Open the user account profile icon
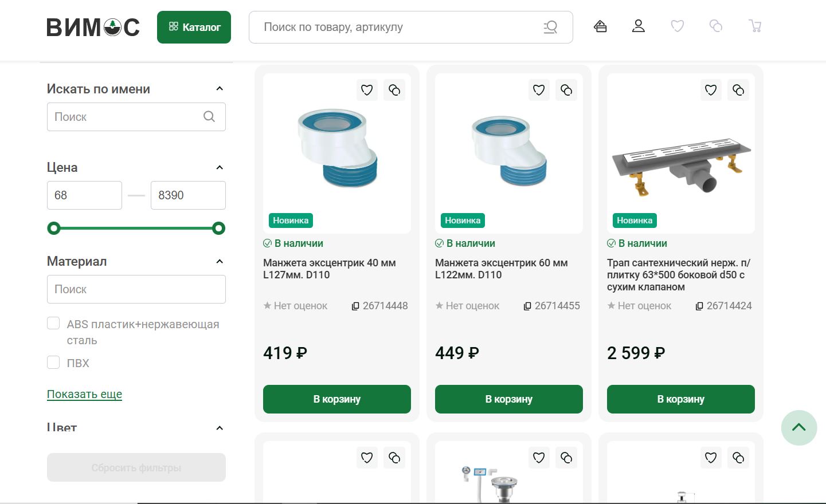Screen dimensions: 826x504 [x=639, y=26]
